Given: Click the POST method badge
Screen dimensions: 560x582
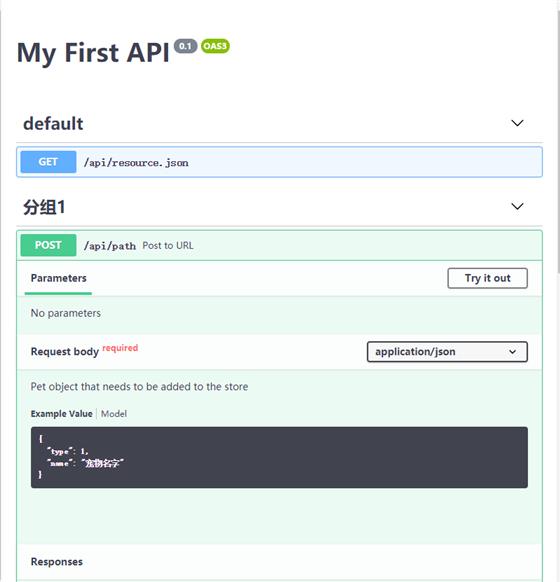Looking at the screenshot, I should click(48, 245).
